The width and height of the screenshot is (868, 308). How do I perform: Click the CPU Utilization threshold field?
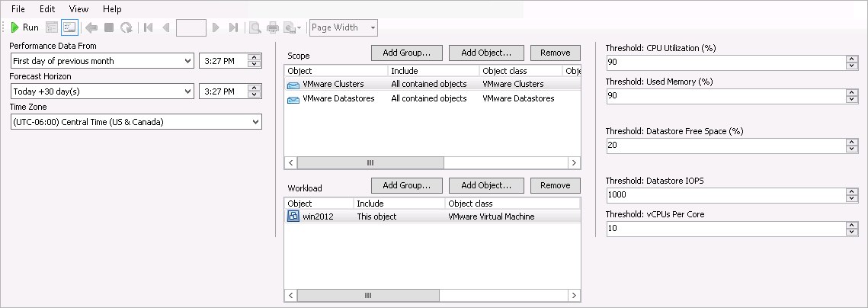pyautogui.click(x=725, y=63)
